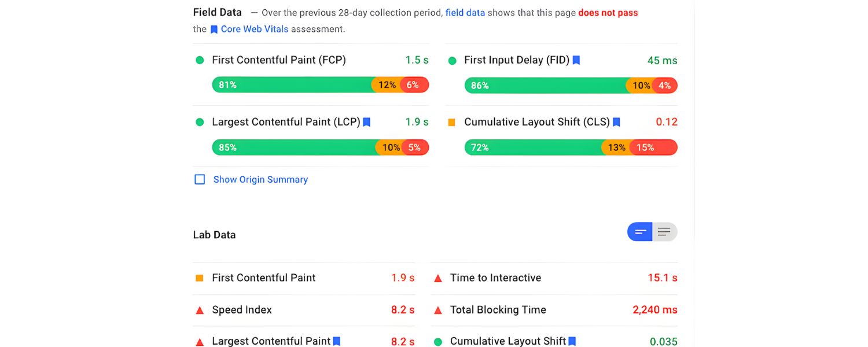The image size is (868, 347).
Task: Click the bookmark icon beside lab Cumulative Layout Shift
Action: (572, 341)
